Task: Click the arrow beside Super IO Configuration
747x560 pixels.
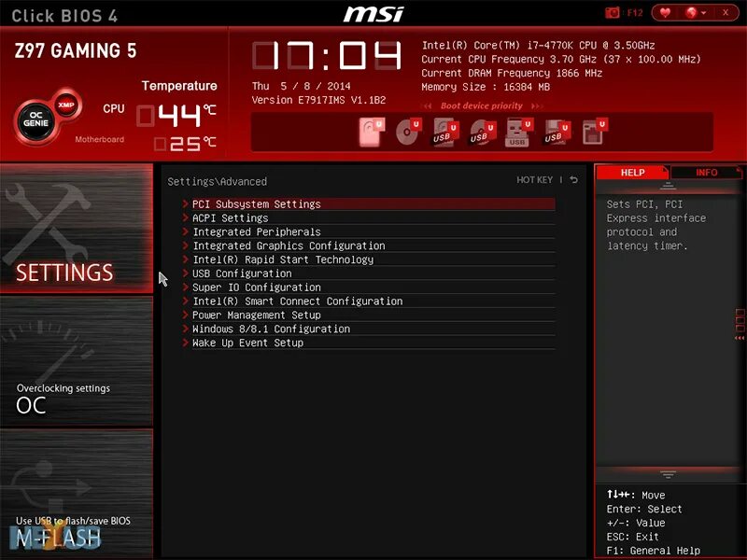Action: [x=185, y=287]
